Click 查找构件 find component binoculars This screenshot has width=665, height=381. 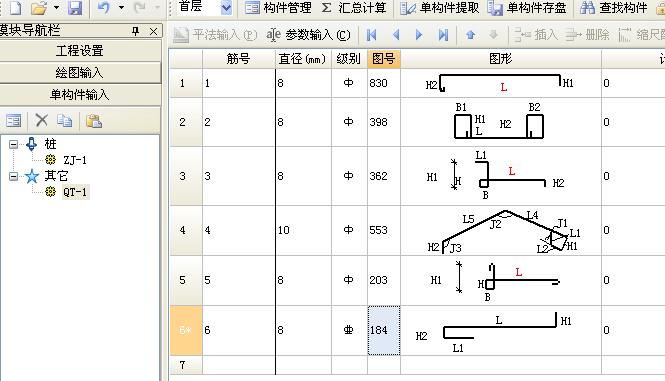tap(613, 8)
